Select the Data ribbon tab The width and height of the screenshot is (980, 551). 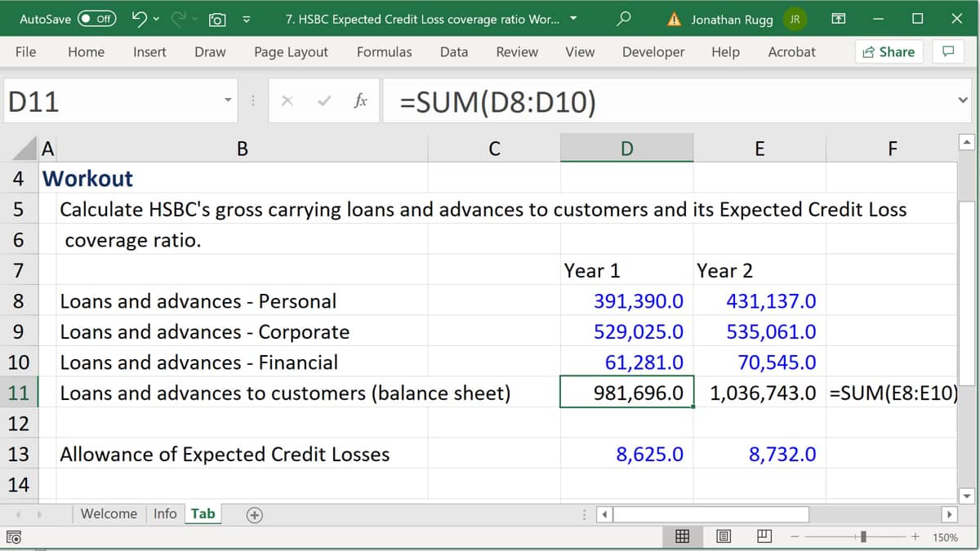(454, 51)
